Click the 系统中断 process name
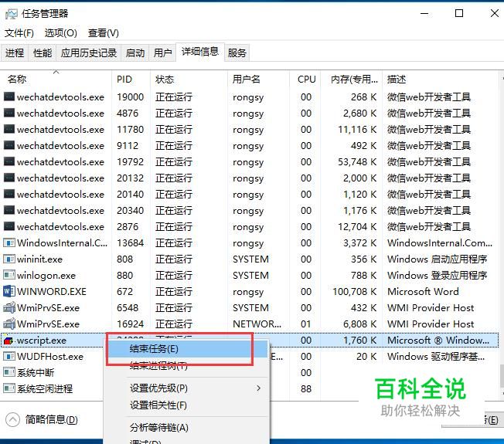504x444 pixels. (36, 372)
